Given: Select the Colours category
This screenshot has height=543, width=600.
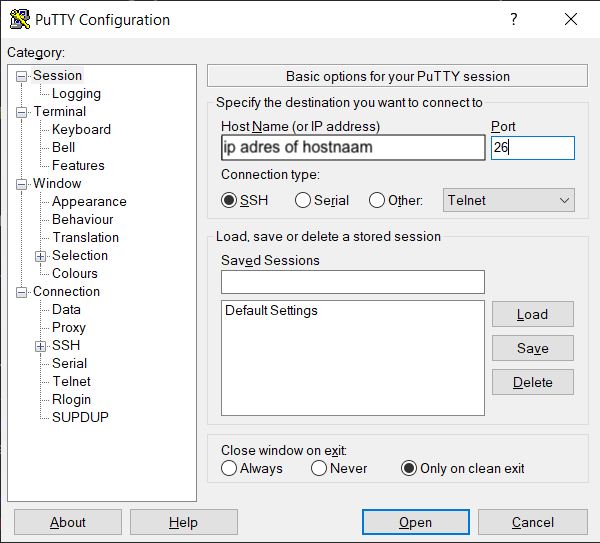Looking at the screenshot, I should point(75,273).
